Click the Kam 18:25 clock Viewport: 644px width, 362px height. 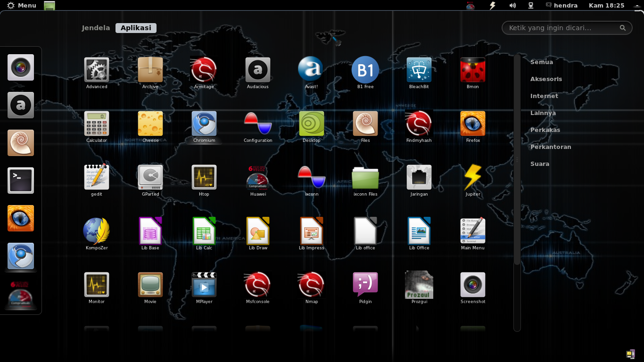click(x=606, y=5)
